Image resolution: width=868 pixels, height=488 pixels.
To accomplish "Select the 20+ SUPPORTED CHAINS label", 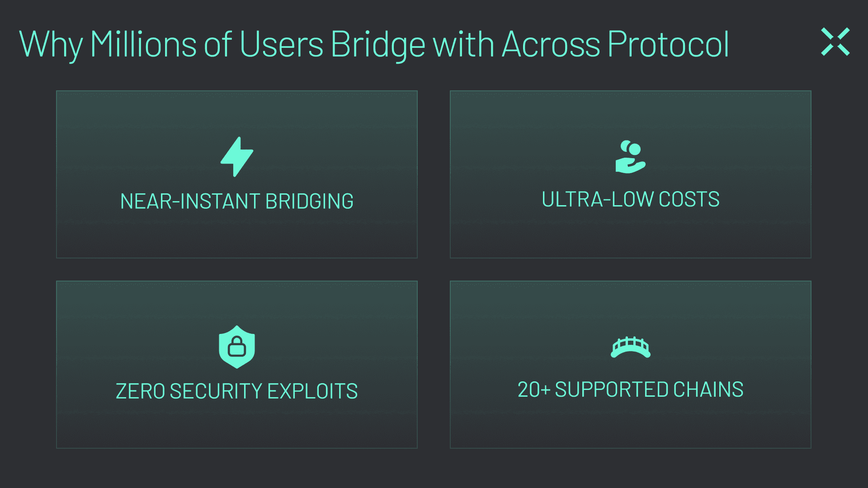I will pos(630,389).
